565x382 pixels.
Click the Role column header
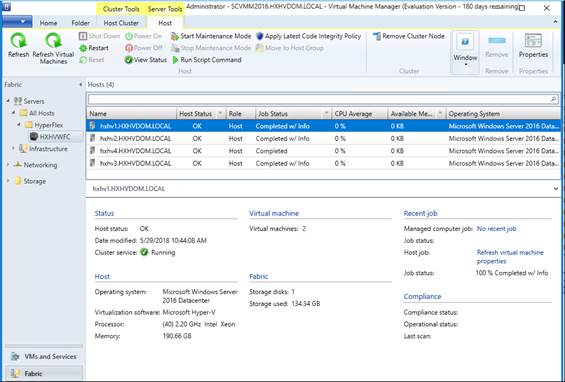240,114
